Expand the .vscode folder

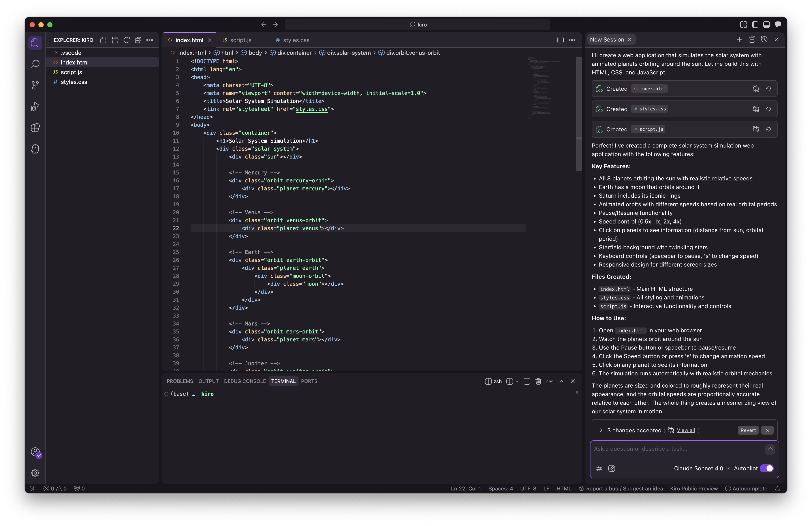71,53
